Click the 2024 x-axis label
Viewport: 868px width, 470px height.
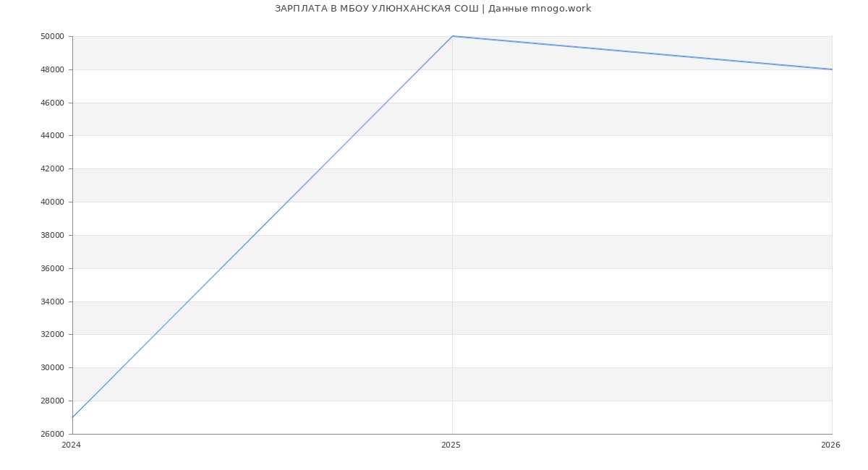[71, 445]
